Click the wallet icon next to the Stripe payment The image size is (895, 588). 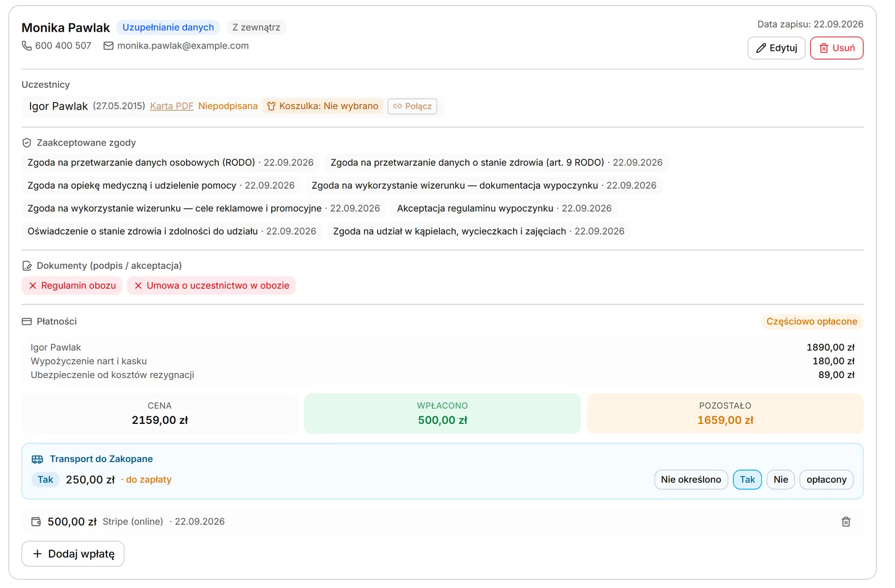36,522
